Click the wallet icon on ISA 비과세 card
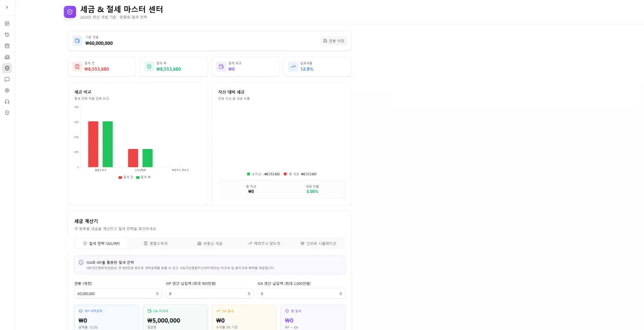Image resolution: width=644 pixels, height=330 pixels. 149,311
